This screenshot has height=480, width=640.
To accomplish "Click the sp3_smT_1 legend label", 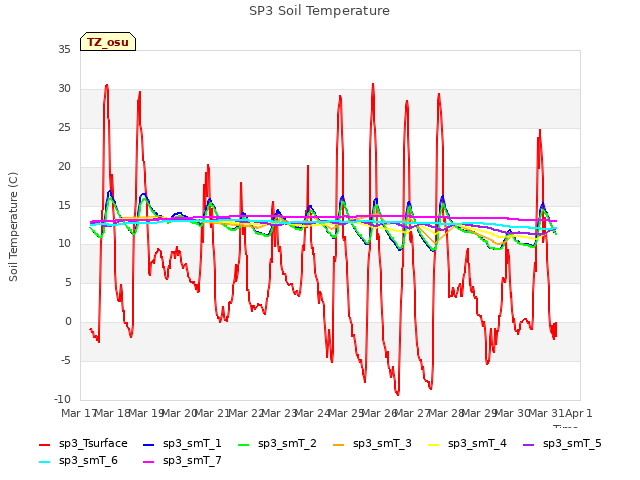I will coord(192,443).
